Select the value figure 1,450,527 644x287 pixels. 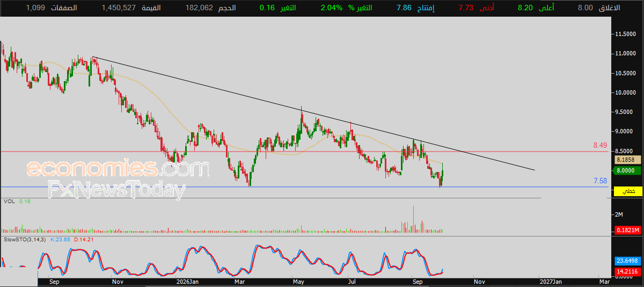pos(119,8)
